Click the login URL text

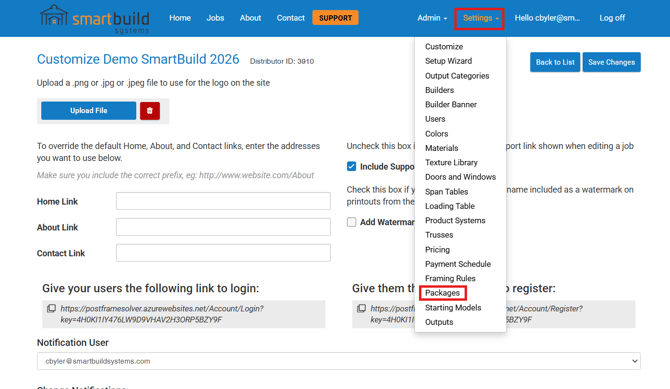(162, 314)
